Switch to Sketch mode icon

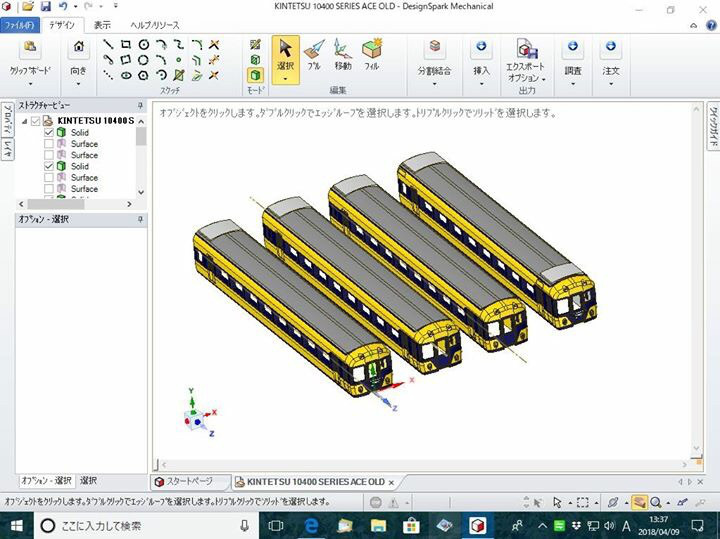pos(256,44)
